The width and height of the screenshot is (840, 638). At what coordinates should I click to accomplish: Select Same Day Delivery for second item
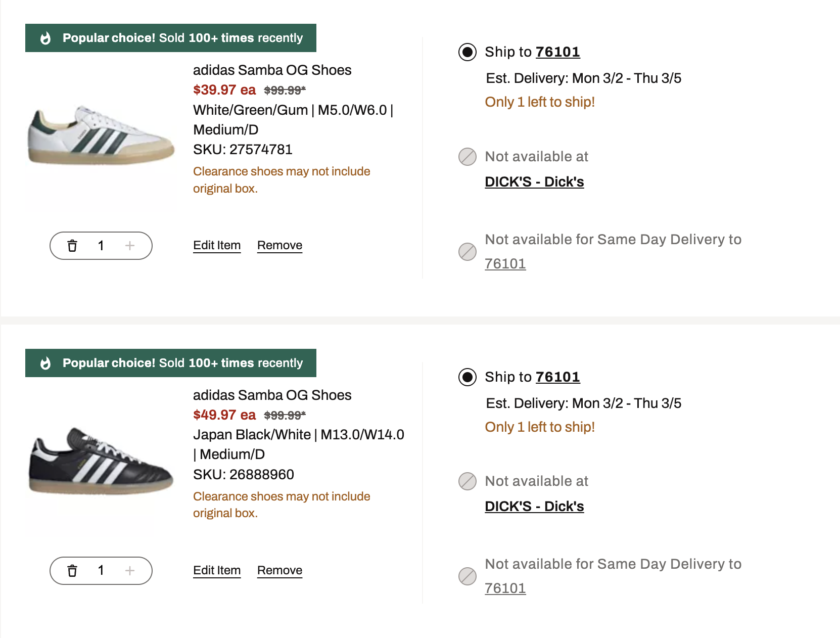tap(468, 576)
